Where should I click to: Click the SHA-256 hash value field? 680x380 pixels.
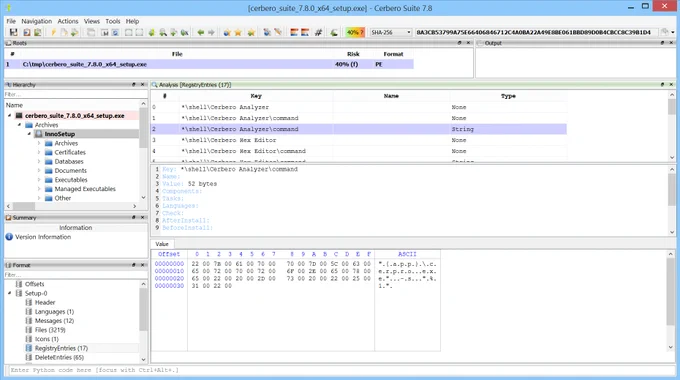click(x=535, y=33)
